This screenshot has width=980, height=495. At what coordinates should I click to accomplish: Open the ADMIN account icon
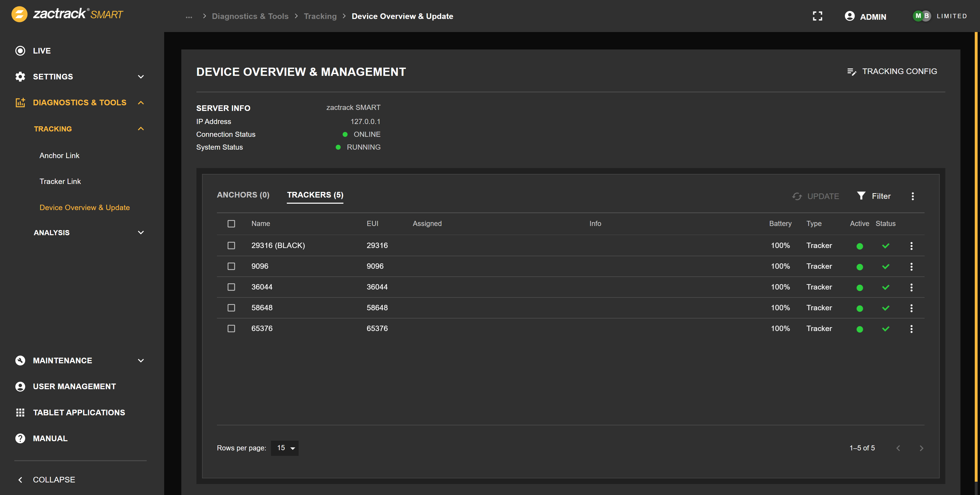(x=849, y=16)
